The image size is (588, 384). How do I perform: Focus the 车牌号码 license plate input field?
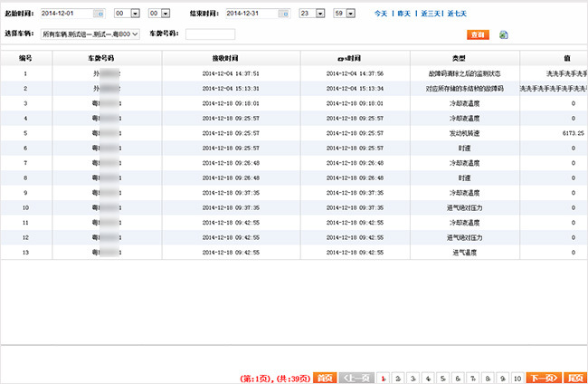click(x=210, y=34)
